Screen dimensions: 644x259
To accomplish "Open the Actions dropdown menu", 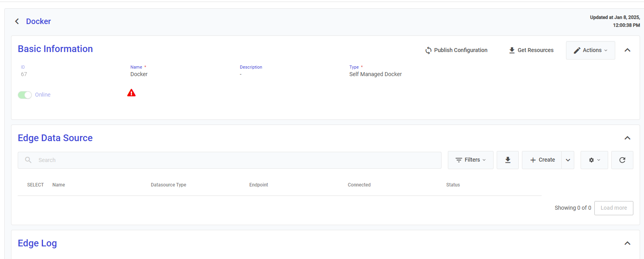I will tap(590, 50).
